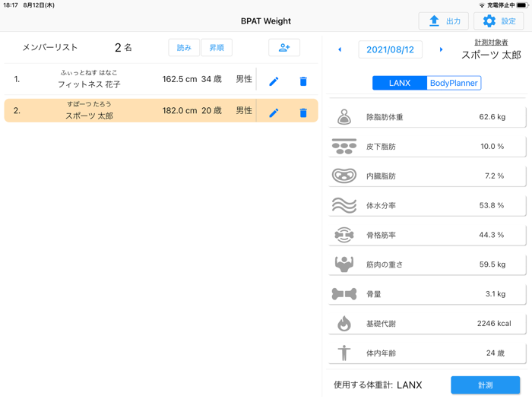Click the BPAT Weight title
Screen dimensions: 532x399
pos(266,21)
